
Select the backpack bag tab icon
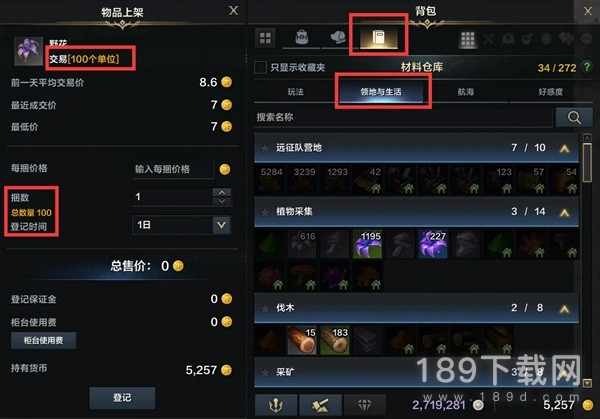coord(302,37)
